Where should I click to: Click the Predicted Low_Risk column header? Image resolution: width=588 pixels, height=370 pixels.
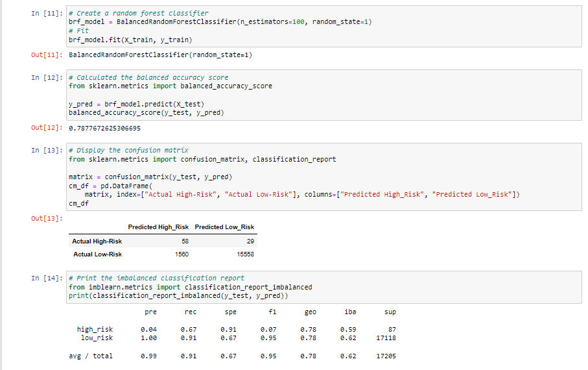[x=224, y=227]
